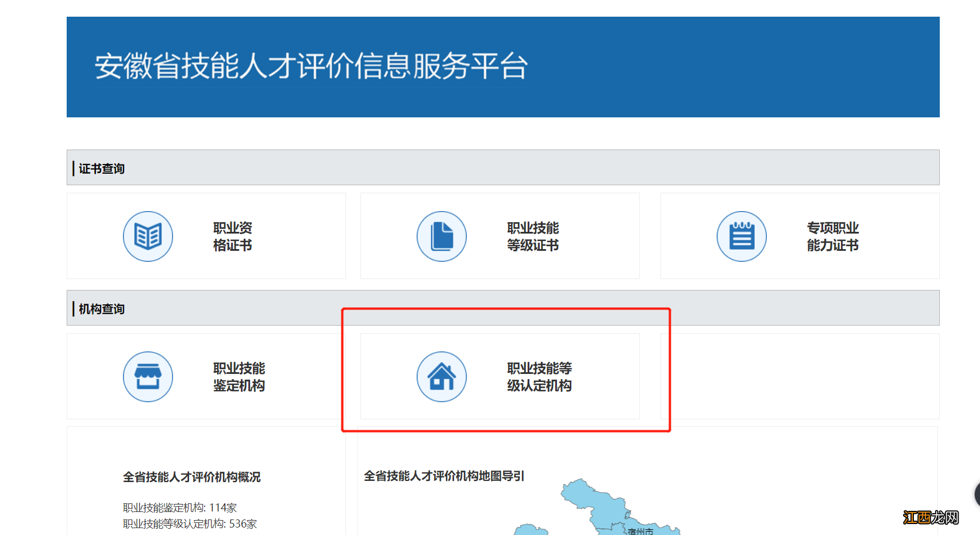Click the book icon for 职业资格证书
The width and height of the screenshot is (980, 535).
[x=148, y=236]
